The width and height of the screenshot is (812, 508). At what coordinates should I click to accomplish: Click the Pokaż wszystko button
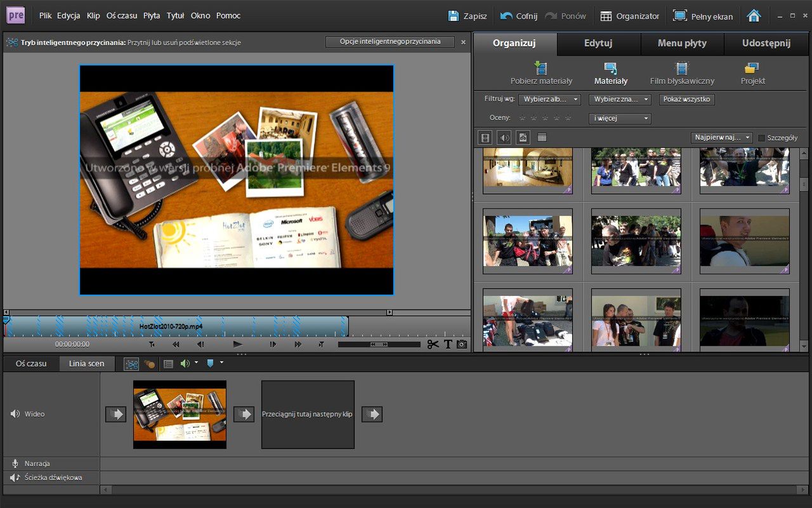click(x=687, y=100)
